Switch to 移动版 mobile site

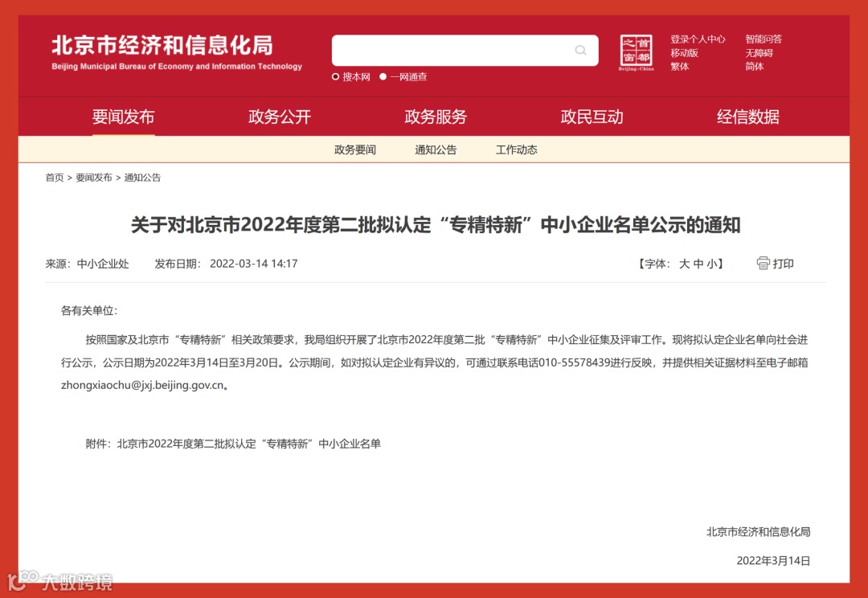coord(684,52)
